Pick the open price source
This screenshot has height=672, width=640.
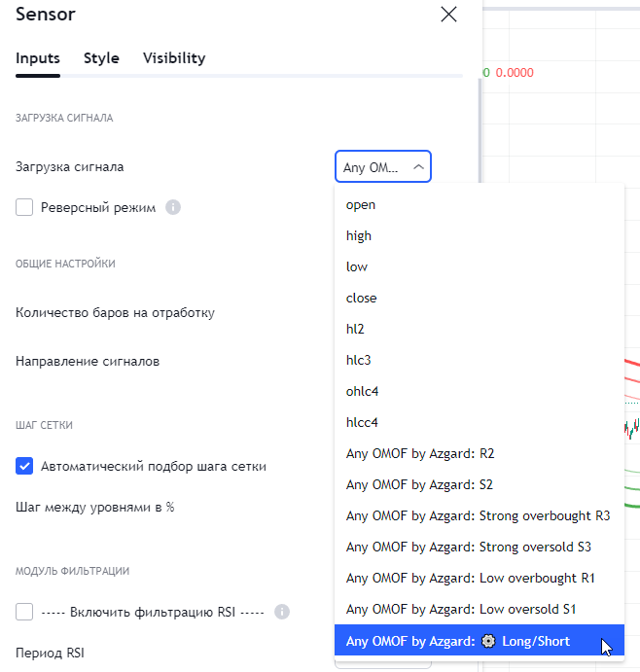pyautogui.click(x=361, y=204)
